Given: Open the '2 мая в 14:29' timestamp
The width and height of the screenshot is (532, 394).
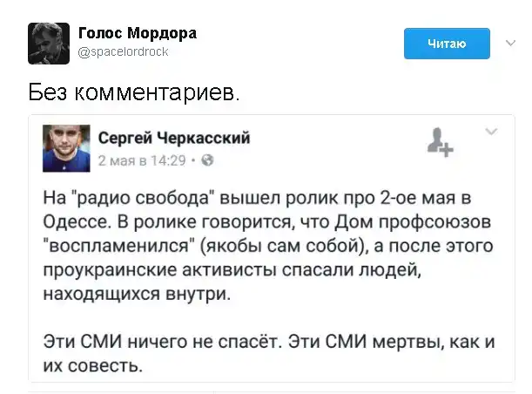Looking at the screenshot, I should (142, 160).
